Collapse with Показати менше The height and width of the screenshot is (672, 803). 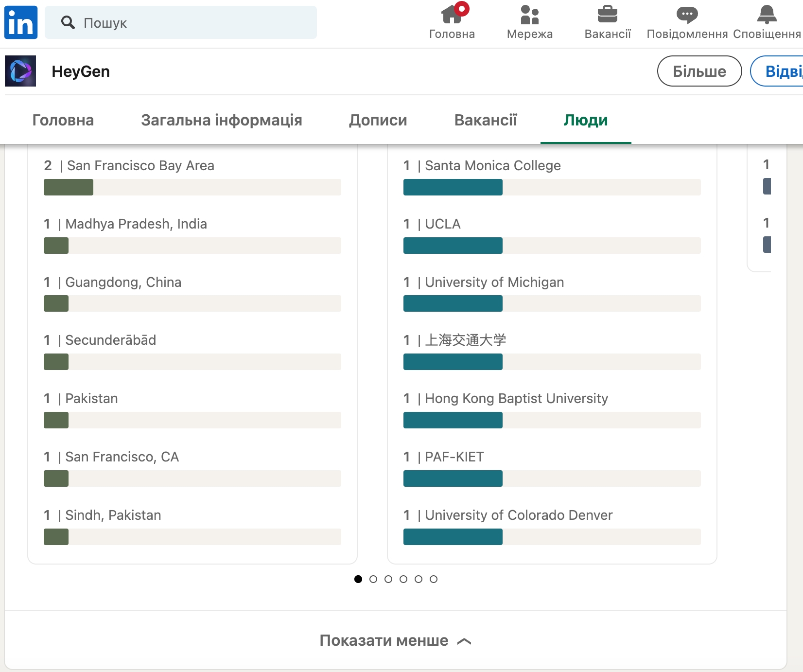pyautogui.click(x=396, y=640)
